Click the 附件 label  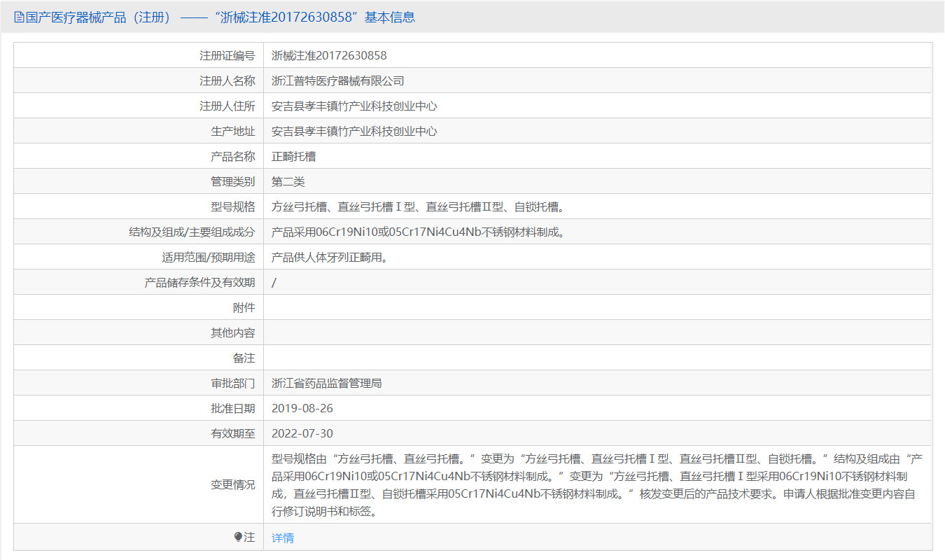[x=244, y=307]
